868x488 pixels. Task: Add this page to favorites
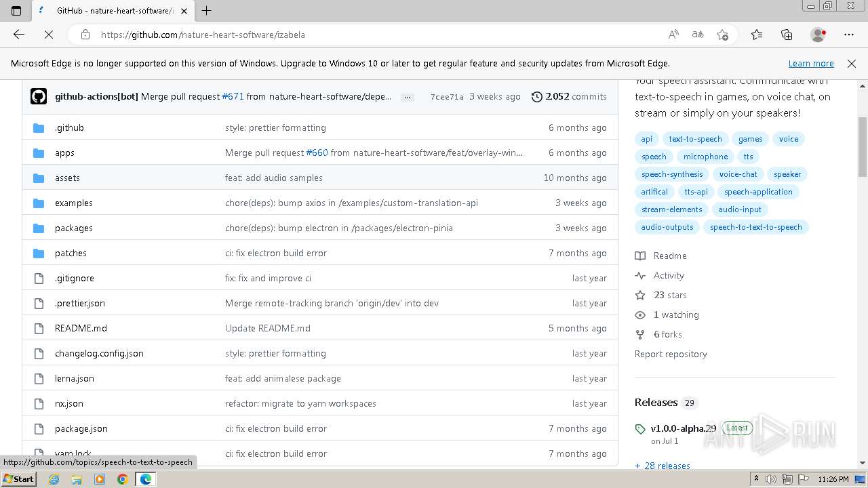click(x=722, y=35)
